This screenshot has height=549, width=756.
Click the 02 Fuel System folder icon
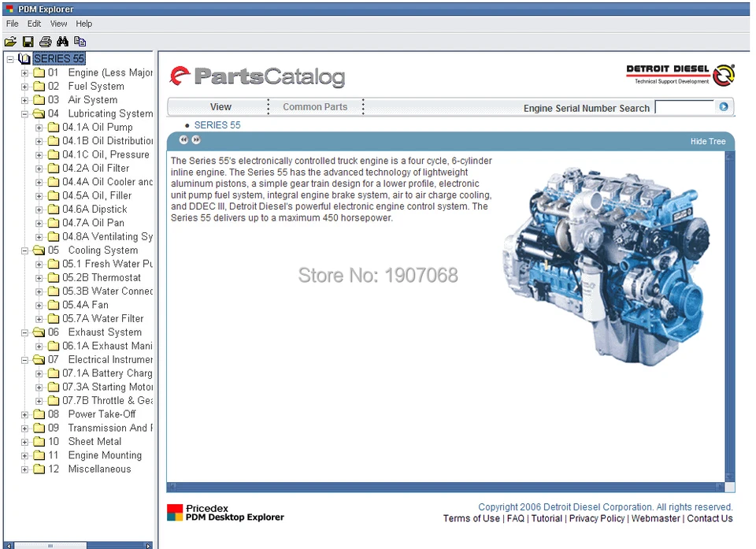(39, 87)
